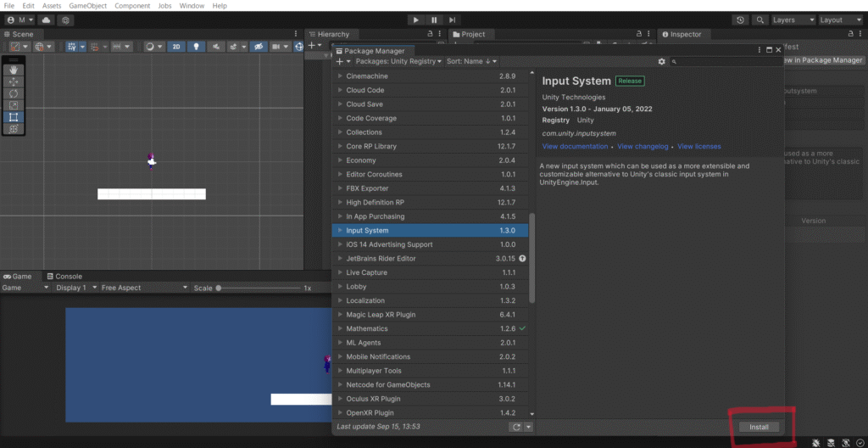Click the Install button
868x448 pixels.
click(758, 427)
